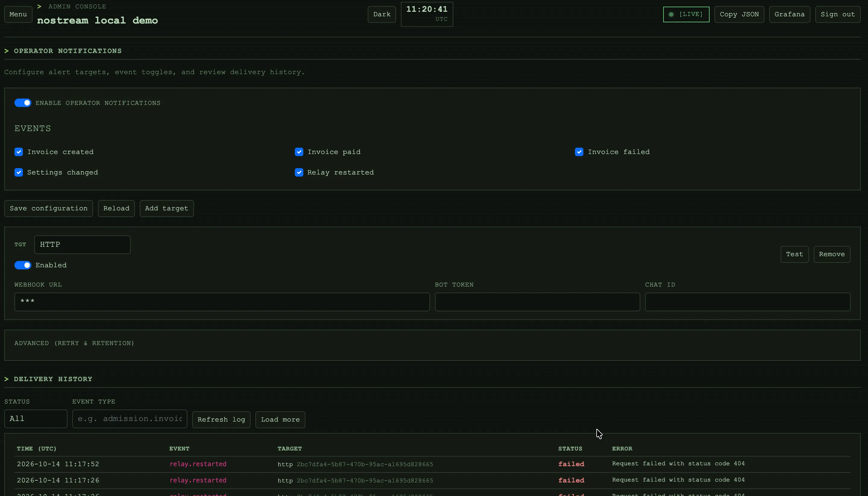Click the 'nostream local demo' title
Image resolution: width=868 pixels, height=496 pixels.
coord(97,20)
